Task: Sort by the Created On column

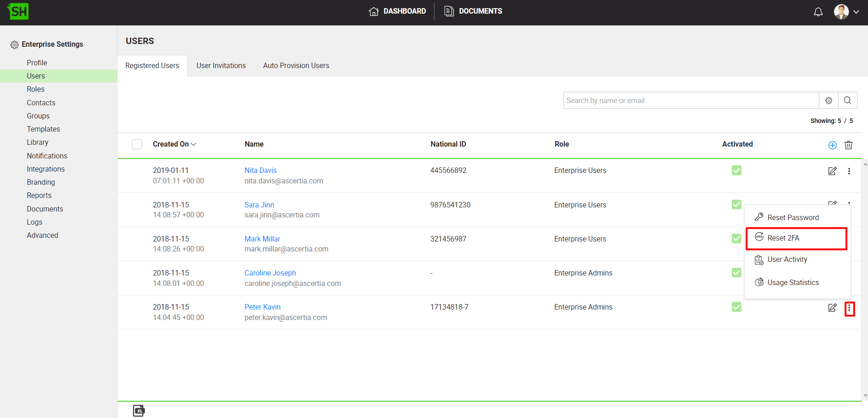Action: coord(174,144)
